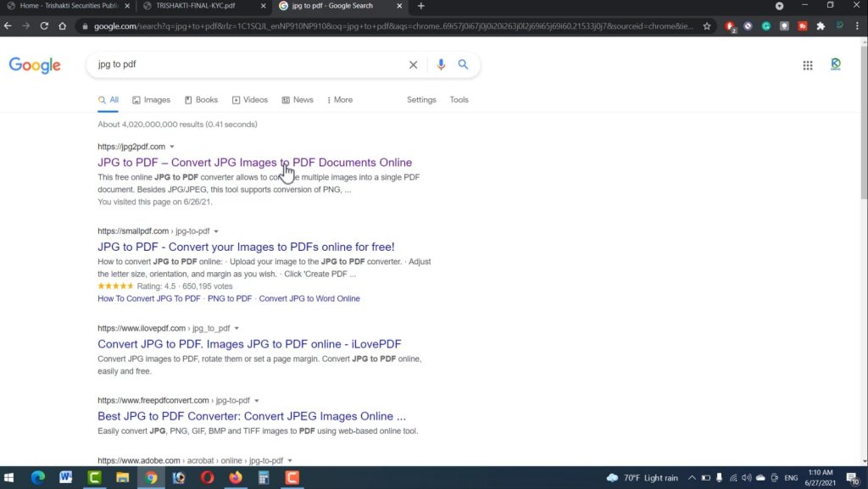The width and height of the screenshot is (868, 489).
Task: Open the green Camtasia taskbar icon
Action: tap(94, 477)
